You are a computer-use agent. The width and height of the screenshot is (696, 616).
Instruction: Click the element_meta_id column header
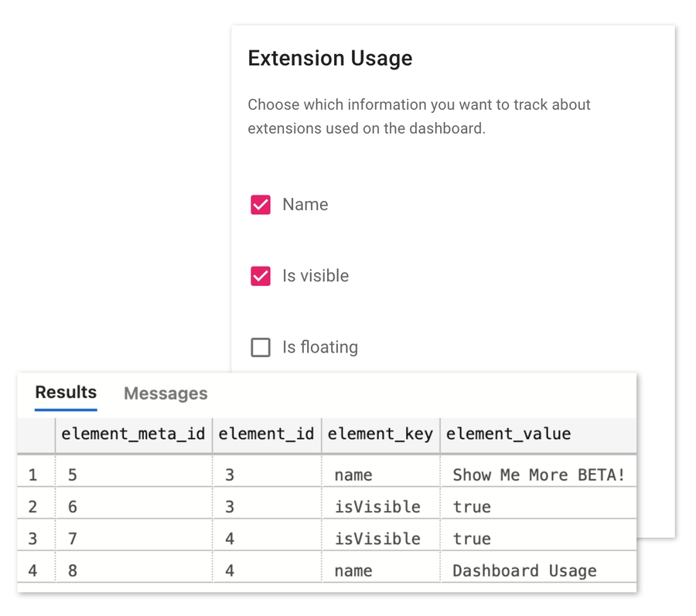[x=132, y=434]
